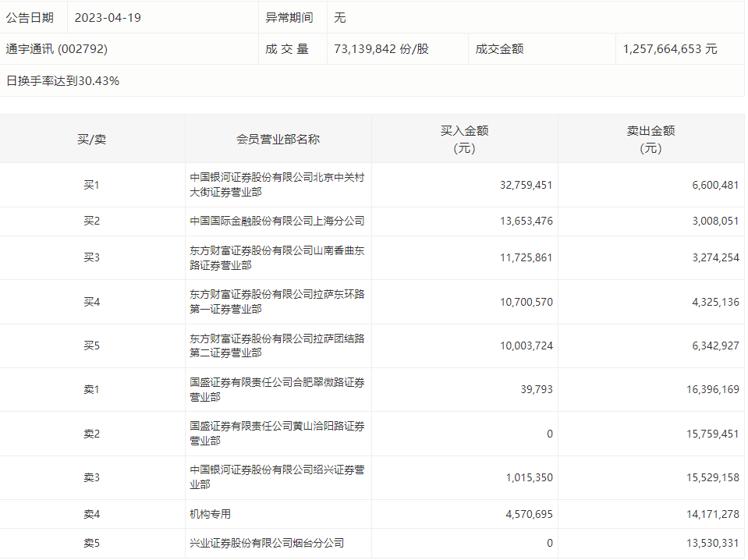Select sell amount 16,396,169
The image size is (748, 560).
[713, 390]
